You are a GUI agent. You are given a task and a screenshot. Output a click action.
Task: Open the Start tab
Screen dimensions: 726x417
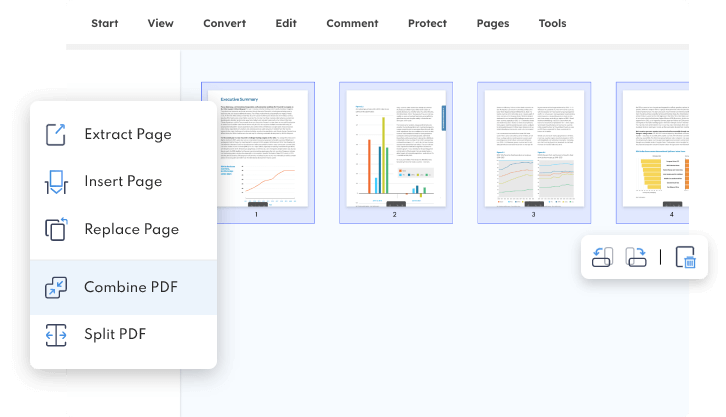point(105,23)
